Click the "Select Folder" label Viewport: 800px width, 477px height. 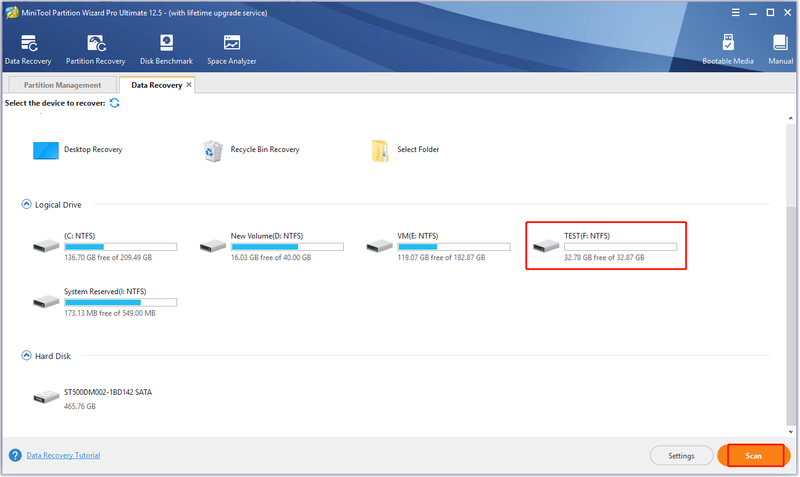[418, 149]
